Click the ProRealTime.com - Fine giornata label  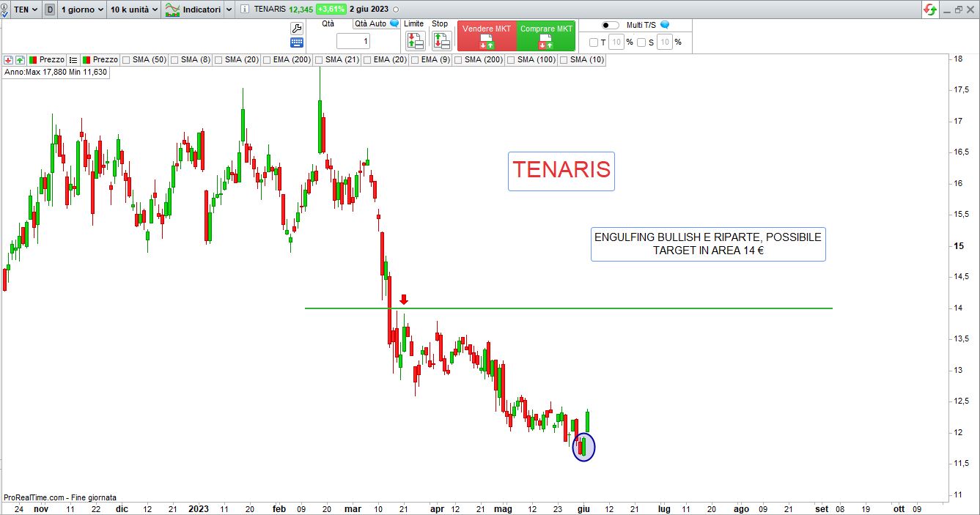60,497
